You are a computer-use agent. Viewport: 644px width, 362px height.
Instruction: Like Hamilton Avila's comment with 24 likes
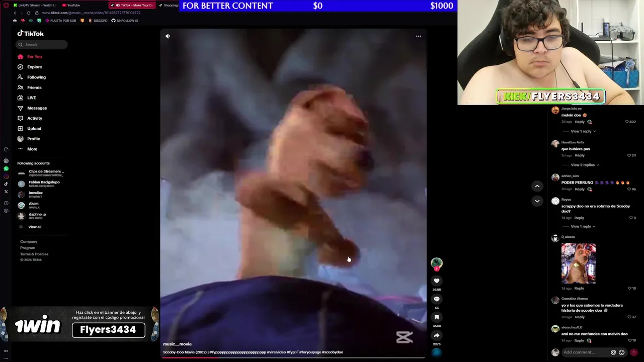[x=629, y=155]
